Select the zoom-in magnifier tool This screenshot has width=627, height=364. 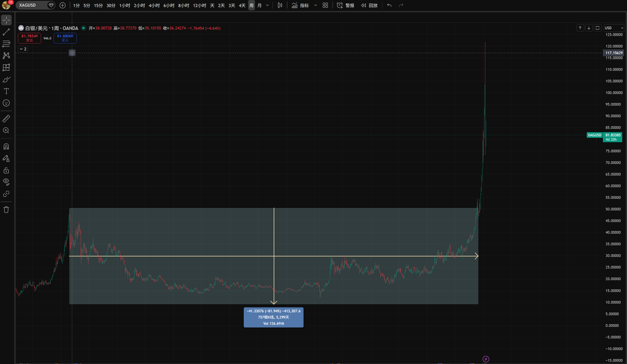pos(6,130)
